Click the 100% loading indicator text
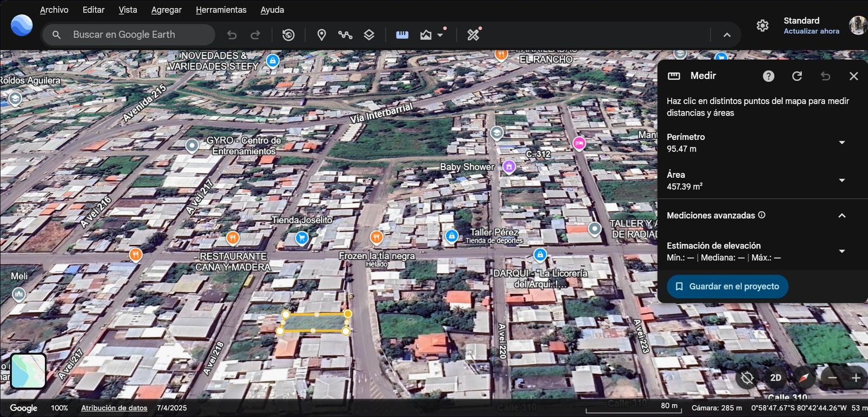 click(60, 408)
